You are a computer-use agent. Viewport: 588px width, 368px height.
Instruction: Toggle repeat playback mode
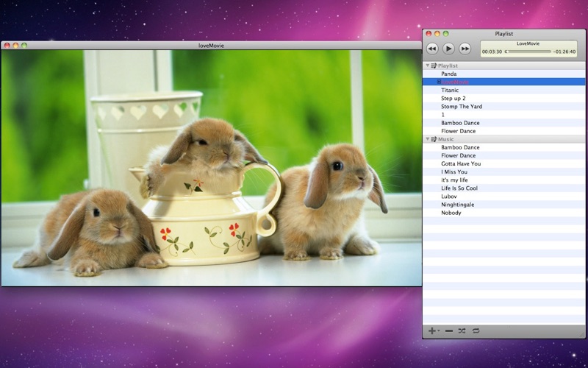[x=476, y=331]
